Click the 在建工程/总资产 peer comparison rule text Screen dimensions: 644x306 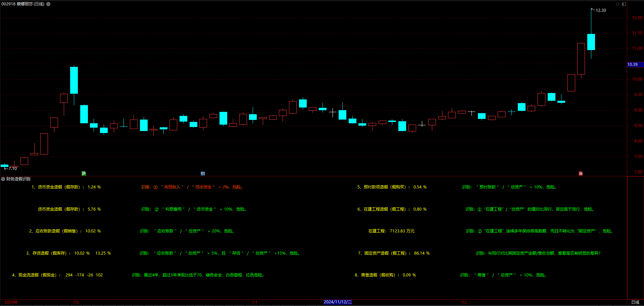click(530, 209)
